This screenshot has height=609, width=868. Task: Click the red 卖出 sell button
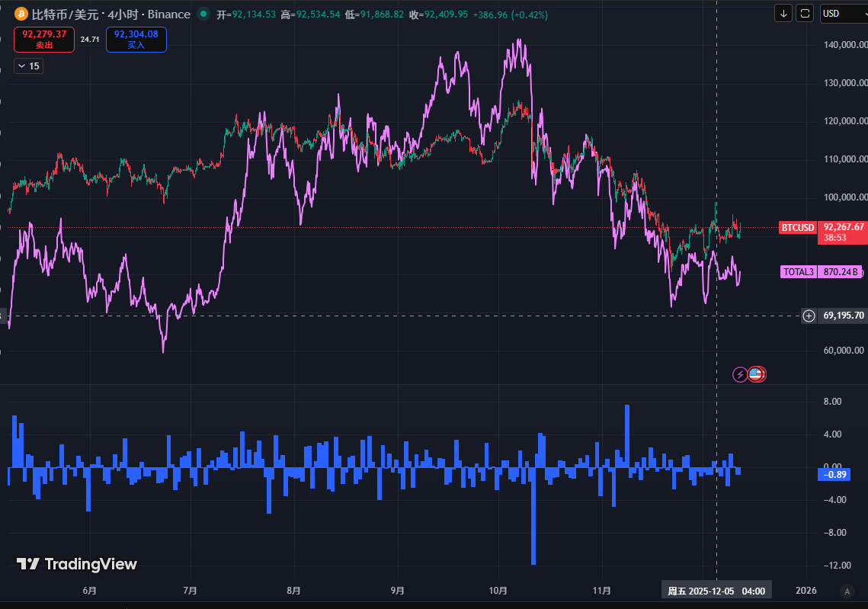point(43,39)
